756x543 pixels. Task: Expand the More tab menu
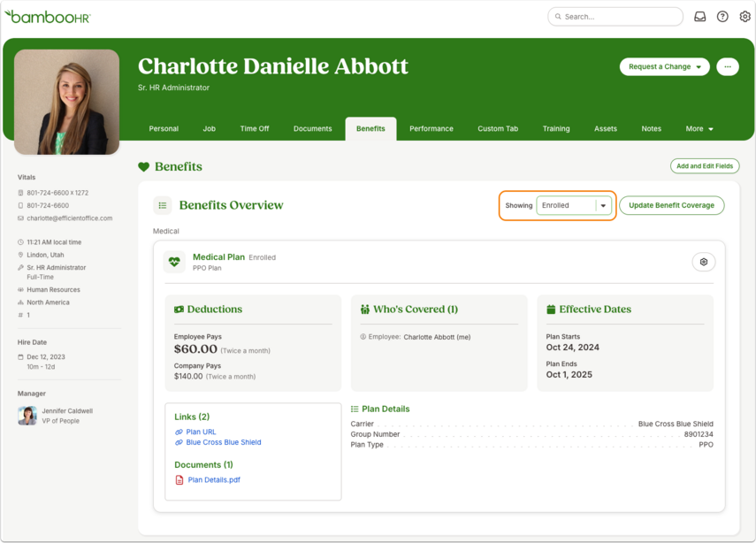coord(699,129)
